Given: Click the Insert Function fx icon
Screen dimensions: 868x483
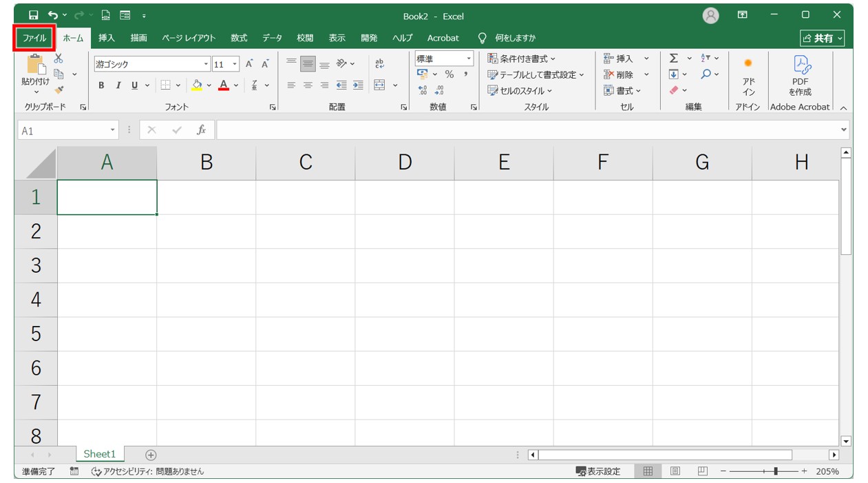Looking at the screenshot, I should [201, 130].
